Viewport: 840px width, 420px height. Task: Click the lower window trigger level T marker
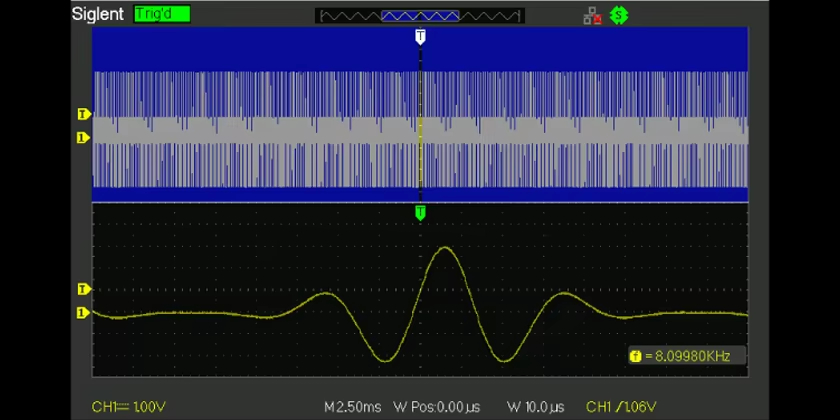click(x=84, y=289)
